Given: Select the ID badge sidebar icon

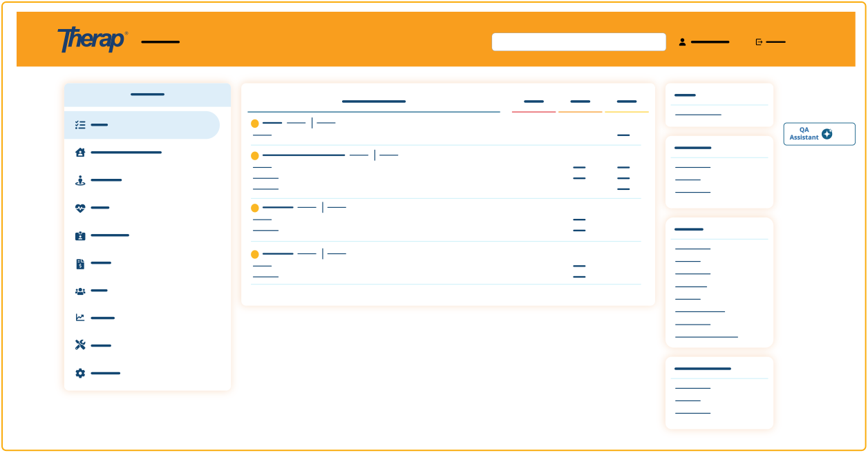Looking at the screenshot, I should [x=80, y=235].
